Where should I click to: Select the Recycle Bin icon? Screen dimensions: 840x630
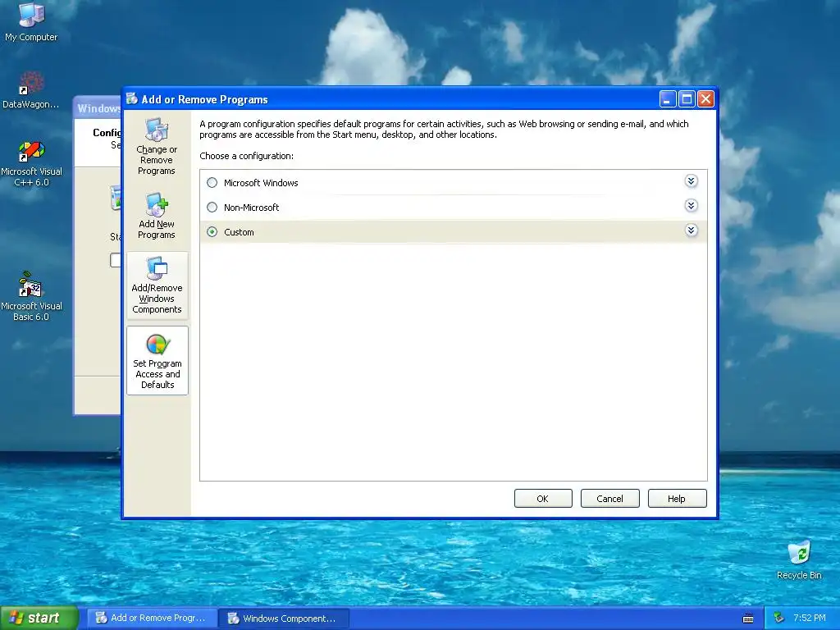[x=799, y=560]
